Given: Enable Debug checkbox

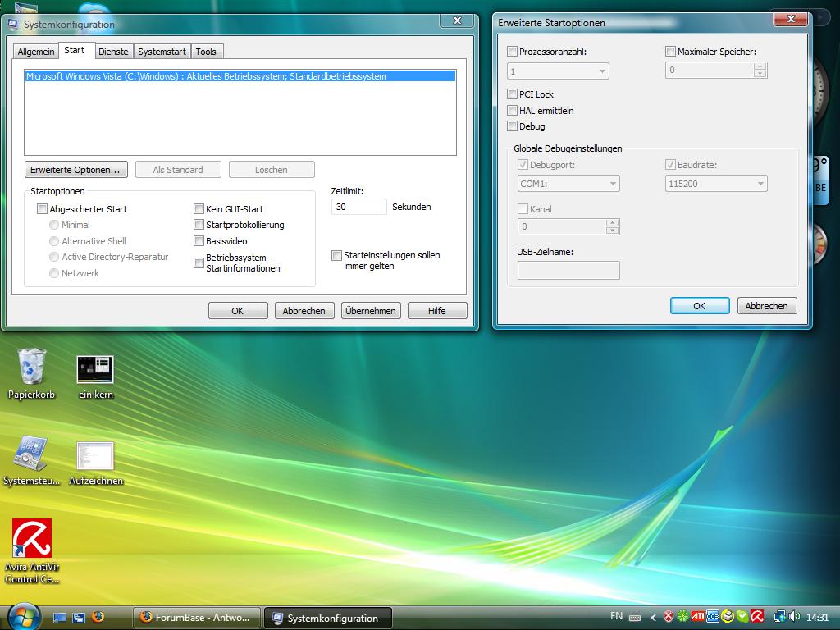Looking at the screenshot, I should click(512, 126).
